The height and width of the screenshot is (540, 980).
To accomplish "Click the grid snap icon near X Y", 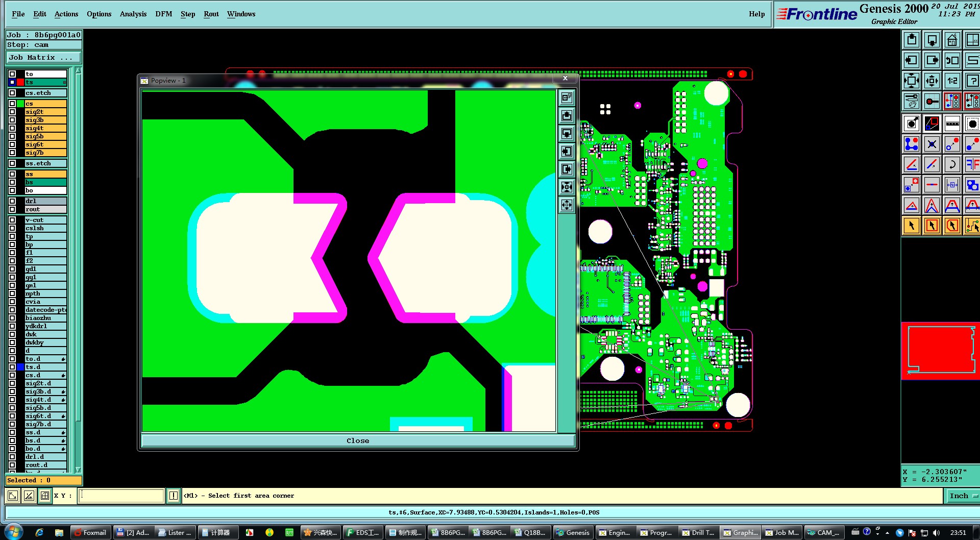I will click(45, 496).
